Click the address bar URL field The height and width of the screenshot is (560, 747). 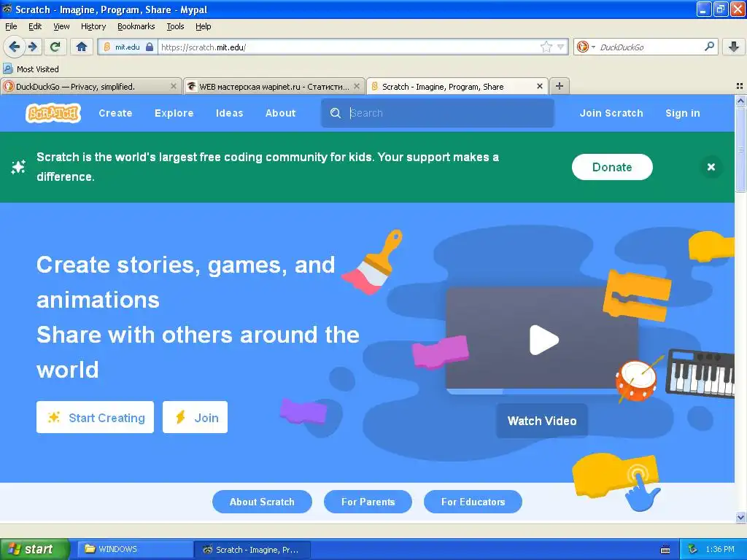tap(348, 47)
